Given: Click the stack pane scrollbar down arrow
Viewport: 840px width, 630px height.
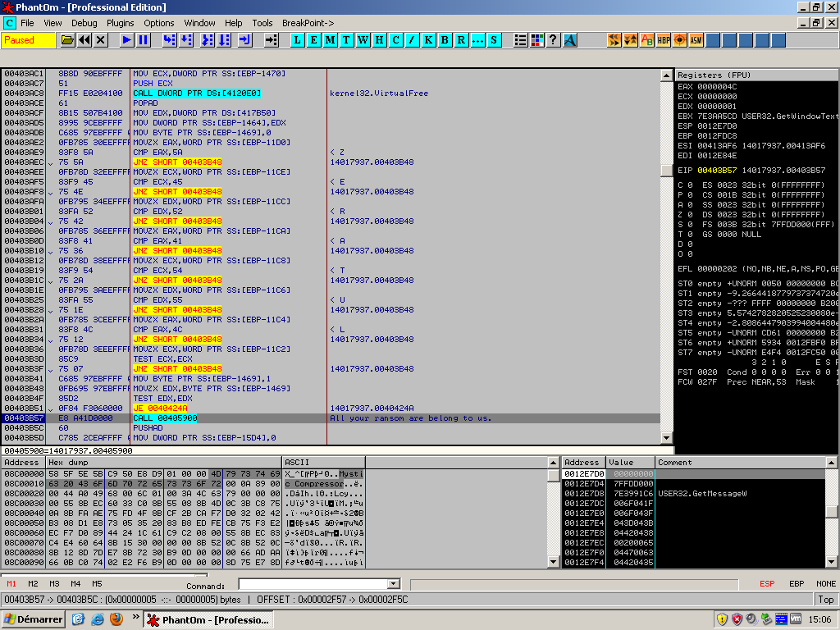Looking at the screenshot, I should point(832,562).
